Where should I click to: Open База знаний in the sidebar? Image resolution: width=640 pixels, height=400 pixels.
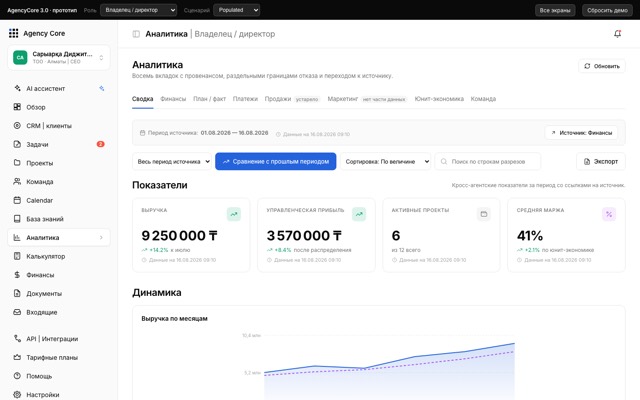(x=59, y=219)
